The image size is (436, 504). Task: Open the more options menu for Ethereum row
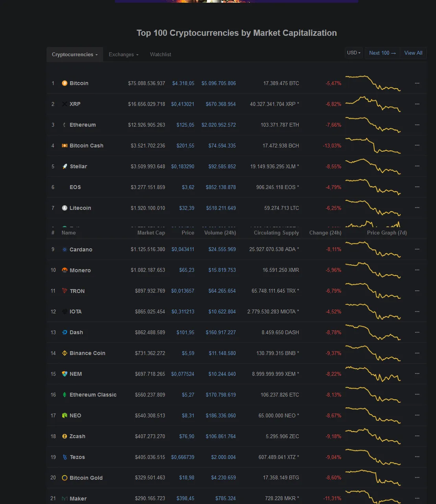[x=417, y=125]
